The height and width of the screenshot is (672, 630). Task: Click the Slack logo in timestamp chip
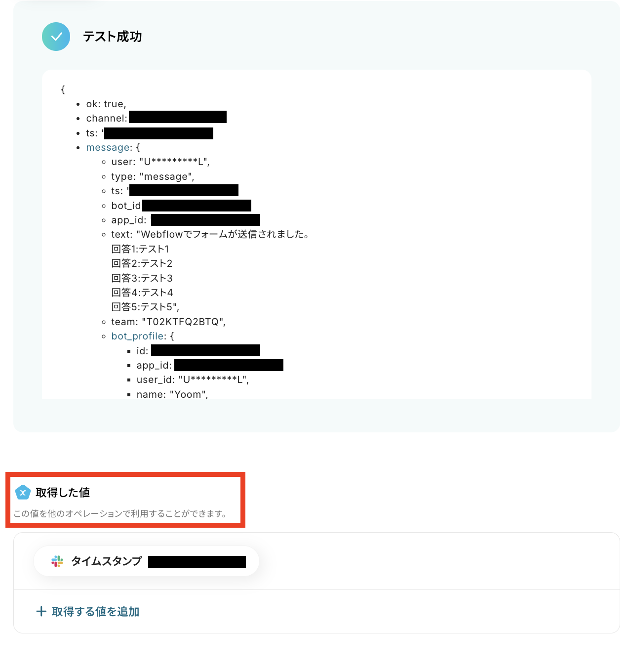point(57,561)
